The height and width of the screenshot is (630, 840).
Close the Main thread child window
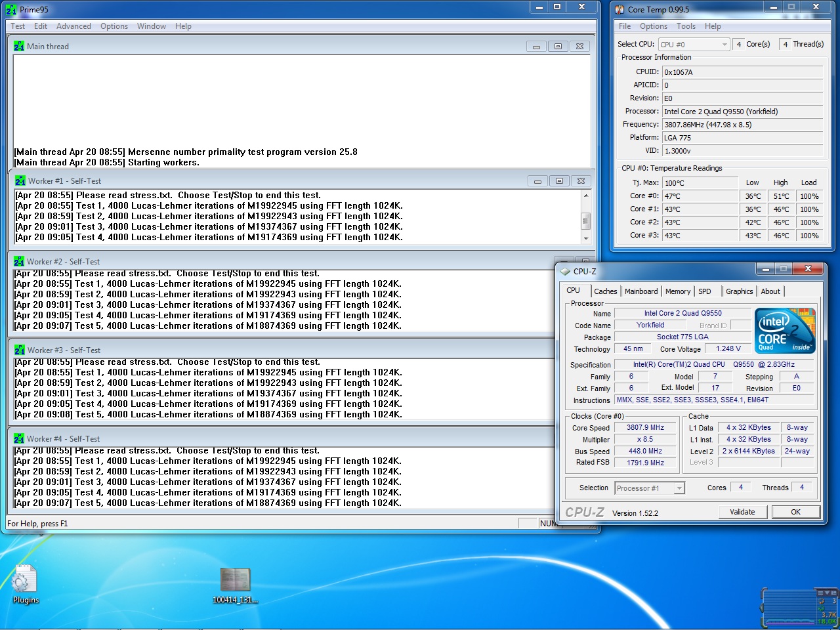tap(579, 47)
